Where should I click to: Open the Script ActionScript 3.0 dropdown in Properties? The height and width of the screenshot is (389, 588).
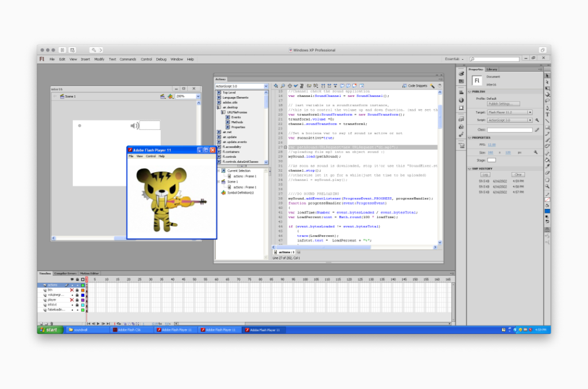coord(509,120)
